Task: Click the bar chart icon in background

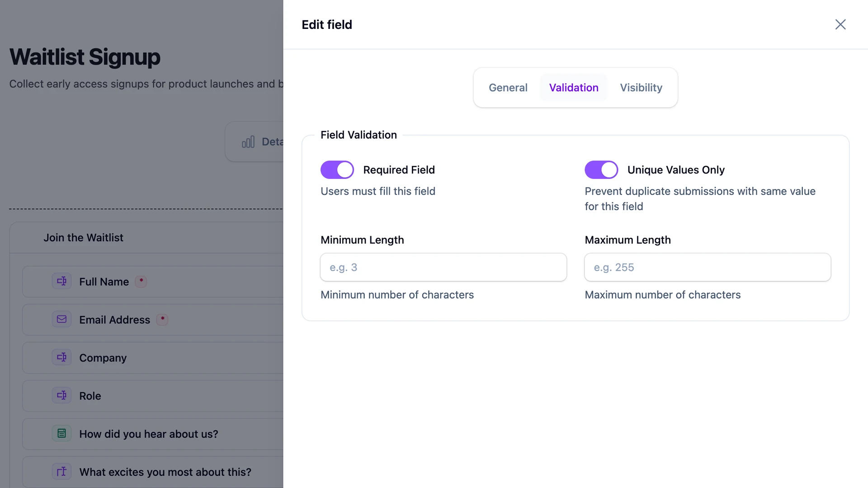Action: point(248,142)
